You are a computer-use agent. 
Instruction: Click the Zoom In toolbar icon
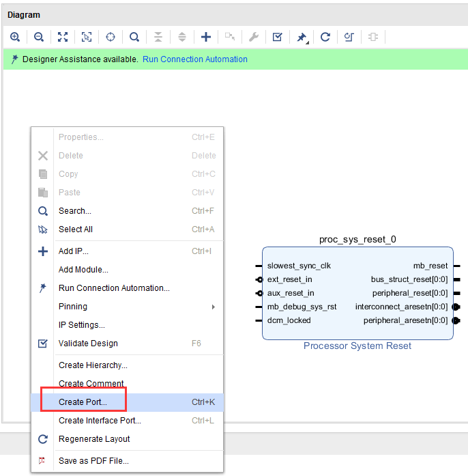[15, 37]
